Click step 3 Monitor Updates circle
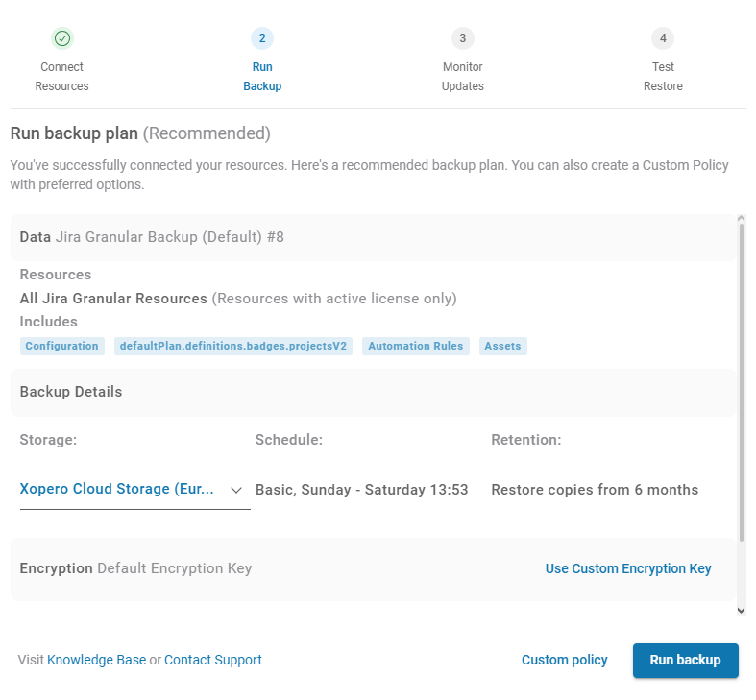 [462, 38]
